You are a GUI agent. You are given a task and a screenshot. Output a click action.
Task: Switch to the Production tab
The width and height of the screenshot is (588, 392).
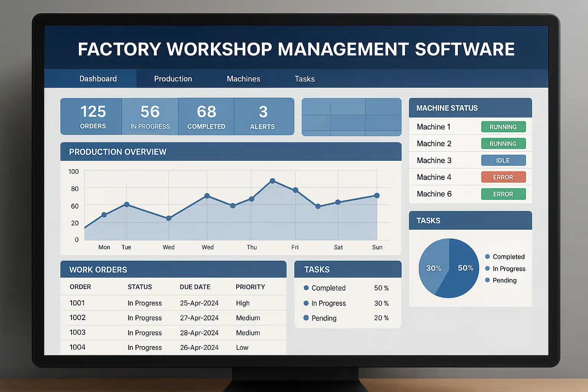173,79
